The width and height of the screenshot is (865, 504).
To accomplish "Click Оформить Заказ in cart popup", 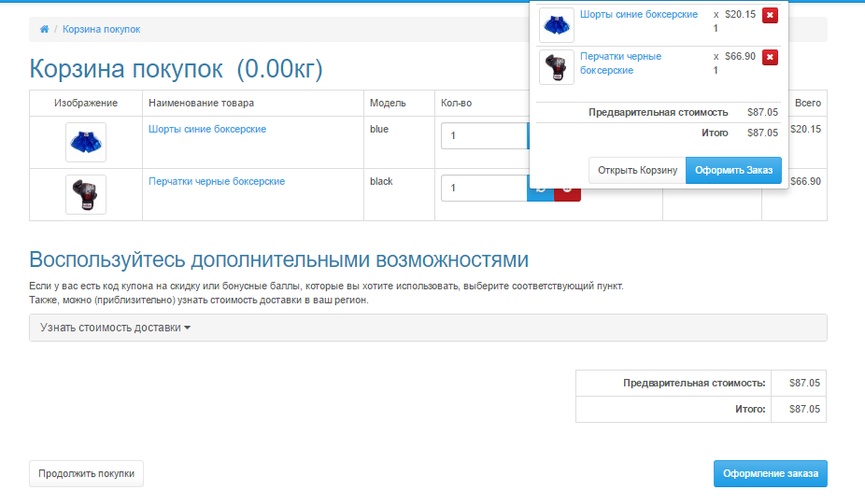I will pos(733,171).
